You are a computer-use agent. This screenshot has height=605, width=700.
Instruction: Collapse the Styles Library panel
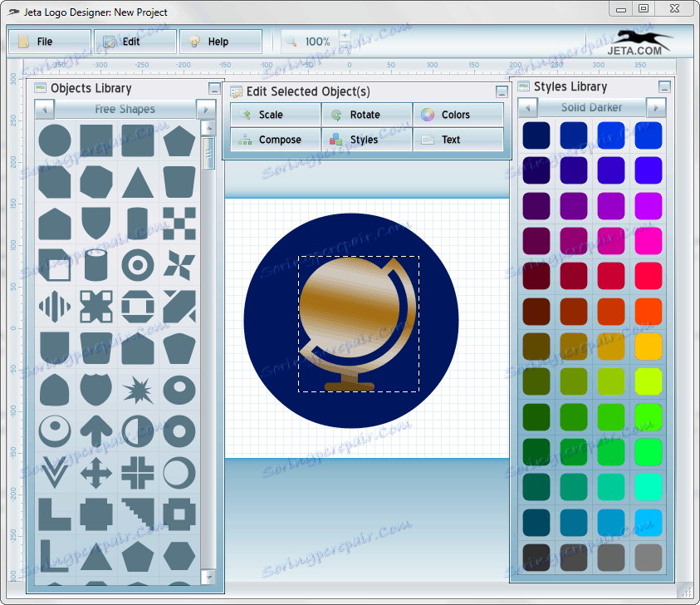pyautogui.click(x=665, y=86)
